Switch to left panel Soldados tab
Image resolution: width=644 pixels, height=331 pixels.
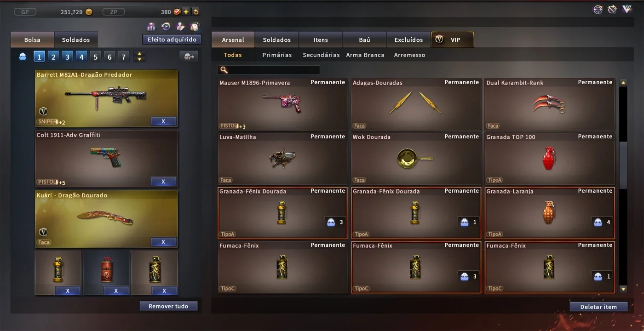76,40
